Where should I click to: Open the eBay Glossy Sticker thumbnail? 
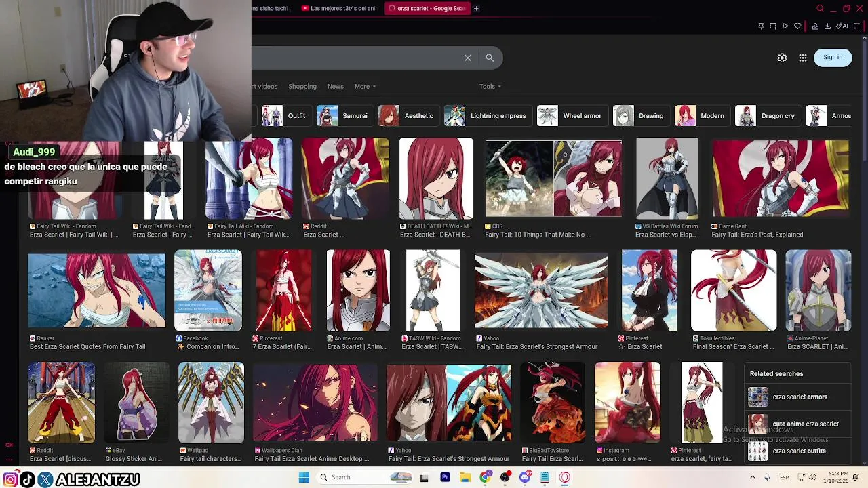[x=136, y=403]
